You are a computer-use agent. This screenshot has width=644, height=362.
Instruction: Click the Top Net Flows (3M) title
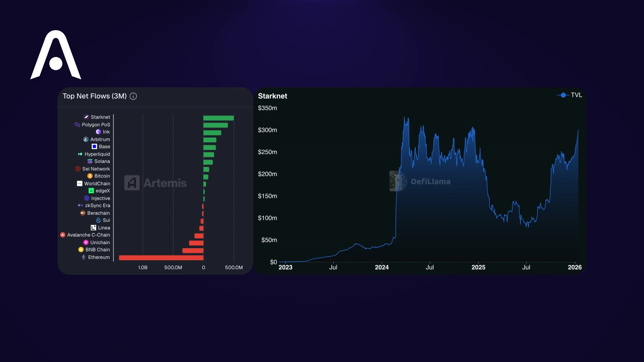(95, 96)
